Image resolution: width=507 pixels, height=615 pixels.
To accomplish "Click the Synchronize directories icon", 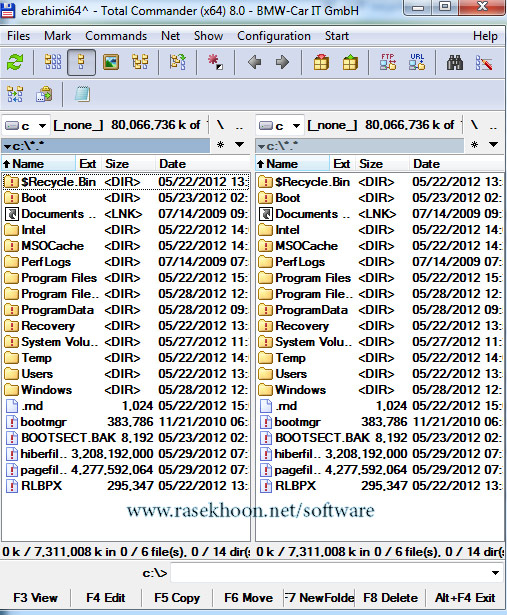I will point(15,94).
